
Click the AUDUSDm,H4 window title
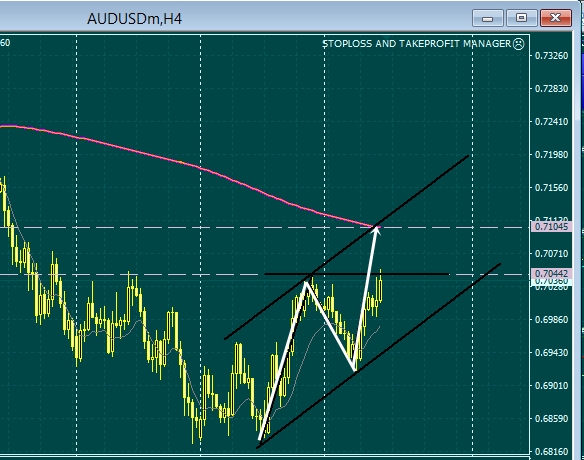[134, 19]
